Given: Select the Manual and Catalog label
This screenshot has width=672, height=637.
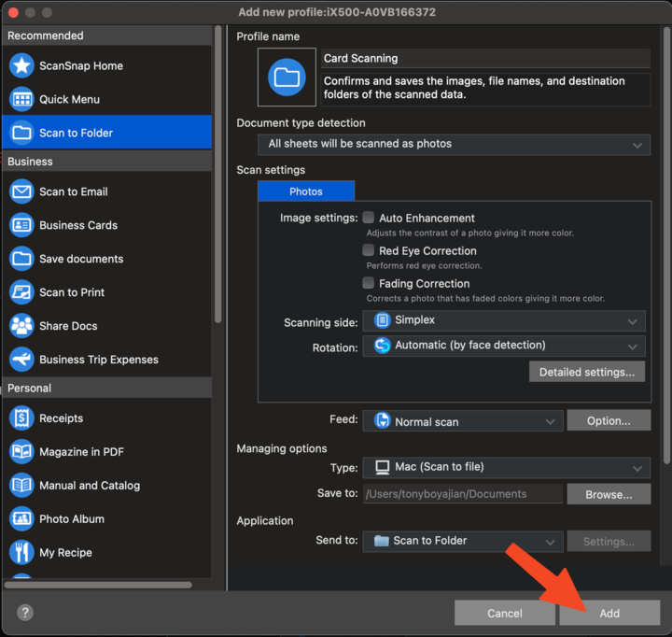Looking at the screenshot, I should [x=90, y=485].
